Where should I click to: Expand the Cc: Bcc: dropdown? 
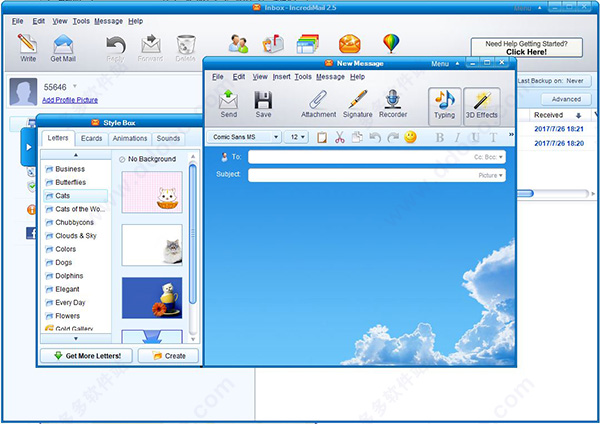coord(488,157)
